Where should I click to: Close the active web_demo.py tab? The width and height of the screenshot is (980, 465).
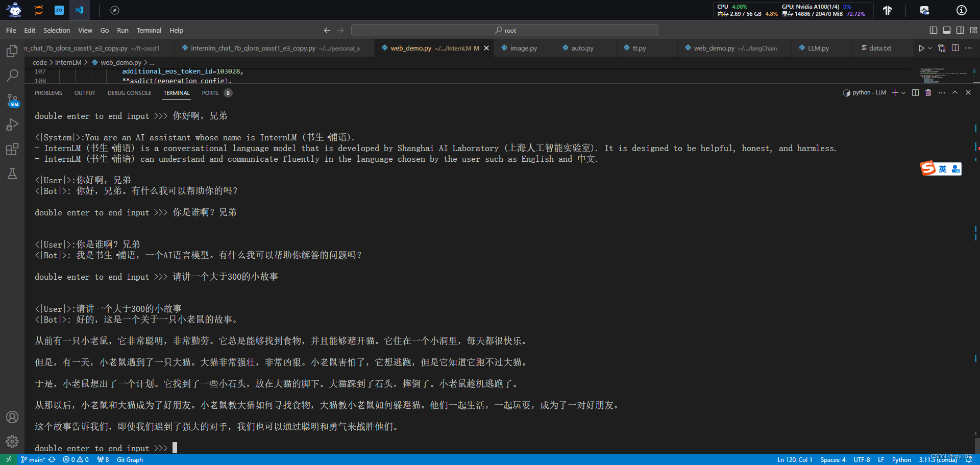click(x=486, y=48)
